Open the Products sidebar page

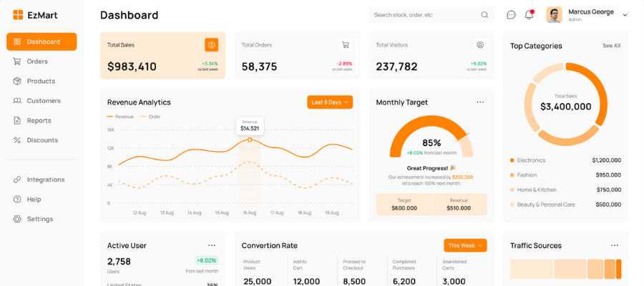[x=42, y=82]
